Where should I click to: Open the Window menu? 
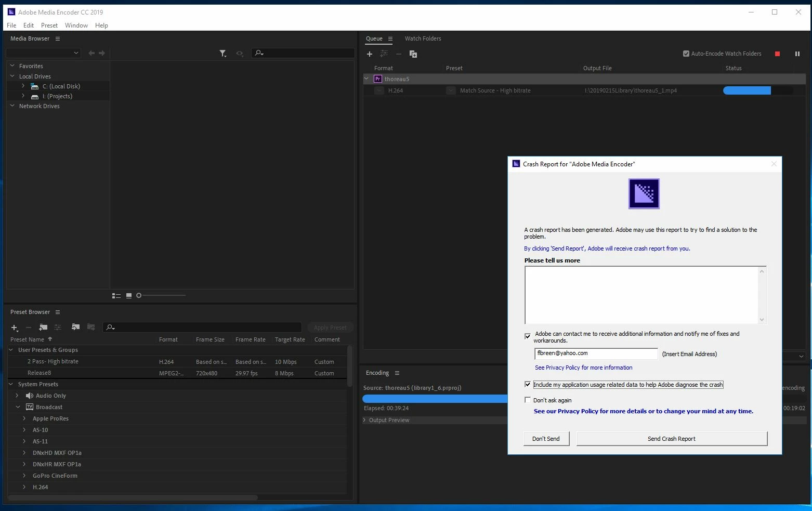(x=76, y=25)
